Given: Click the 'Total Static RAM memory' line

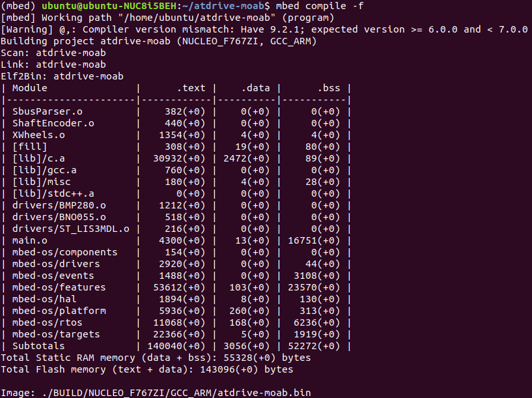Looking at the screenshot, I should (156, 358).
